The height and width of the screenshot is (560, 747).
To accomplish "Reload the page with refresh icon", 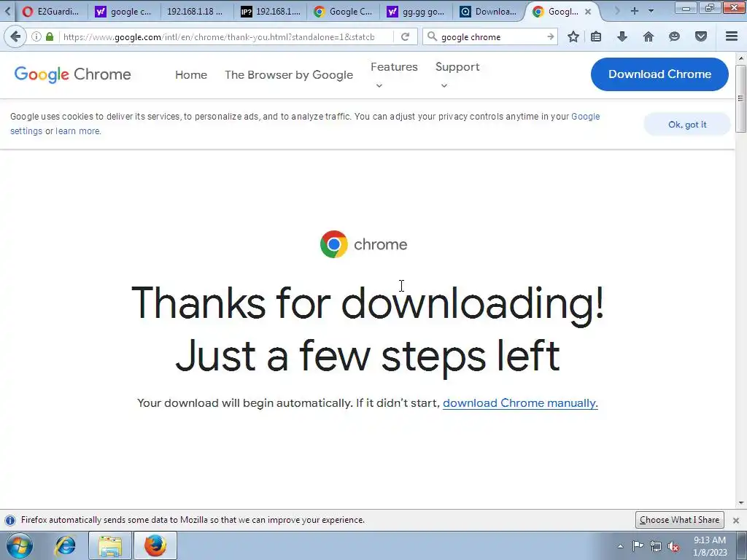I will point(405,36).
